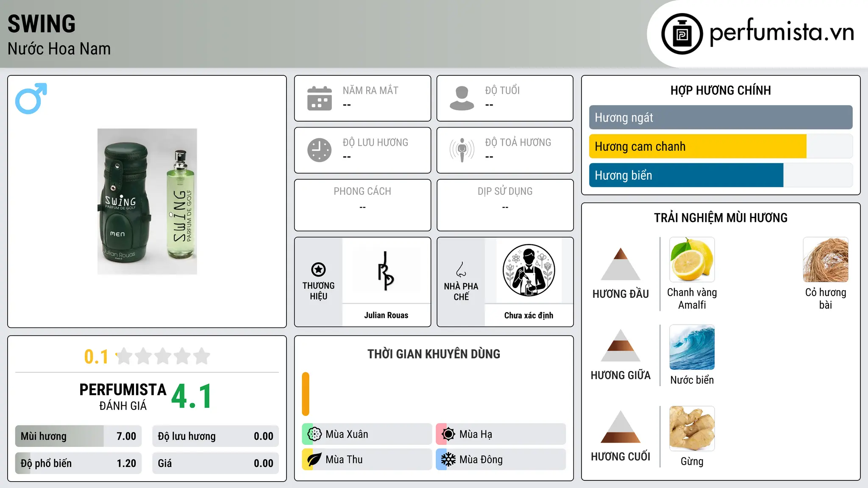Click the sillage icon for Độ toả hương
The image size is (868, 488).
click(462, 150)
